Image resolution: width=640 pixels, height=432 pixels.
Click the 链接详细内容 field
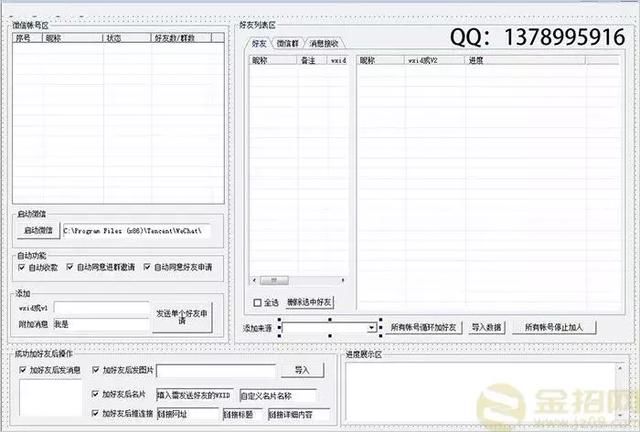tap(299, 414)
